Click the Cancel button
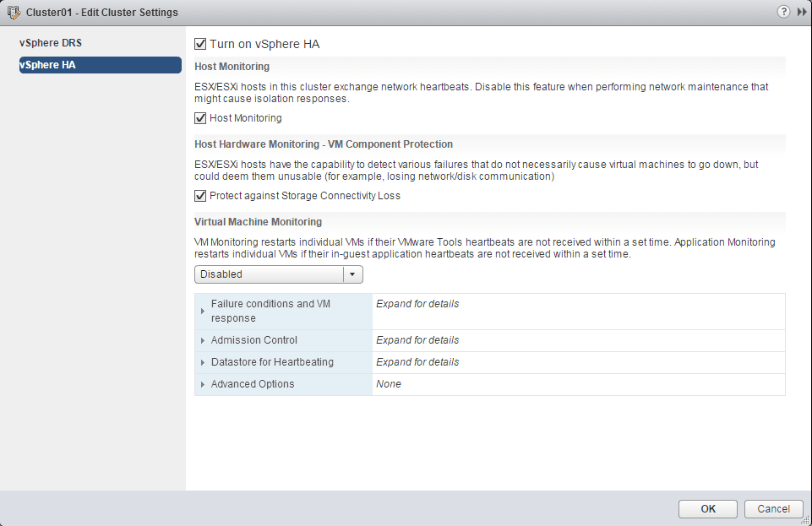The height and width of the screenshot is (526, 812). tap(773, 508)
